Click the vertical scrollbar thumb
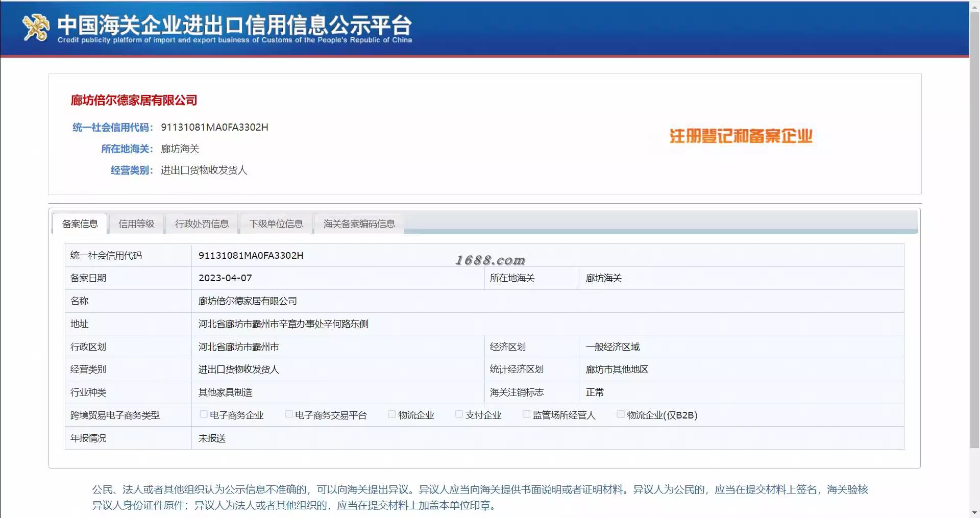 pyautogui.click(x=974, y=230)
